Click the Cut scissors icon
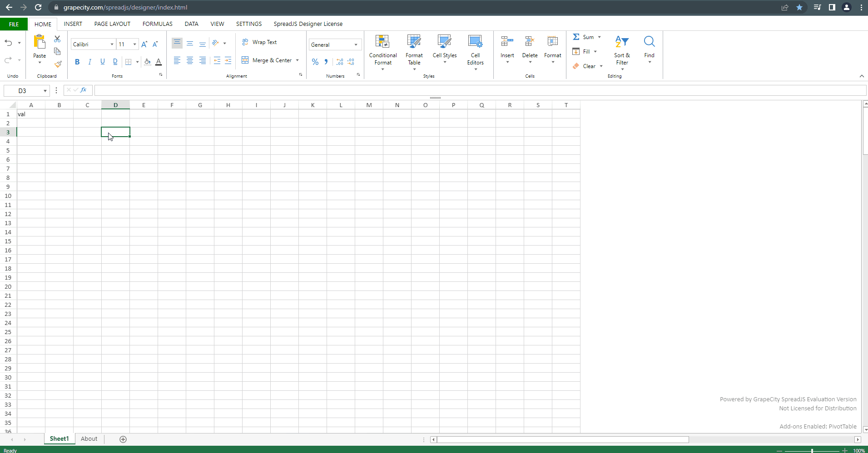Image resolution: width=868 pixels, height=453 pixels. point(57,39)
